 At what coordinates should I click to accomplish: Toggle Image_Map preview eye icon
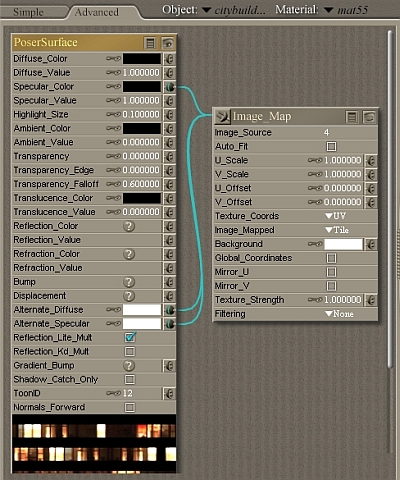point(369,117)
